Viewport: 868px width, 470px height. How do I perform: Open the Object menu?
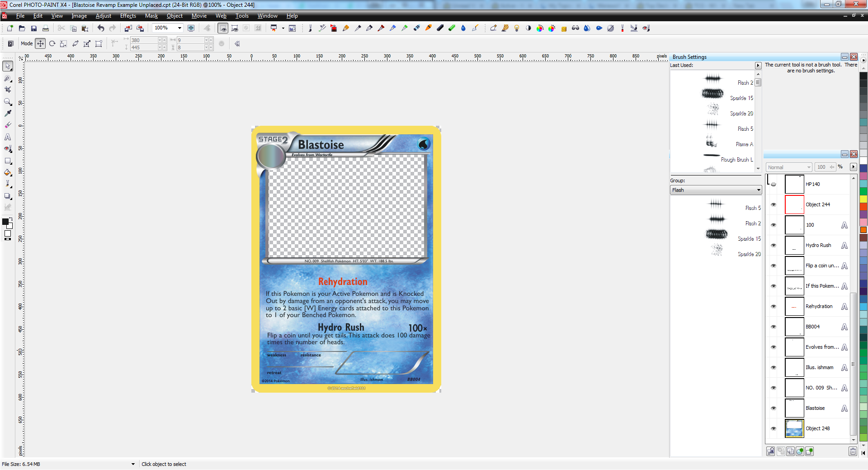point(175,16)
